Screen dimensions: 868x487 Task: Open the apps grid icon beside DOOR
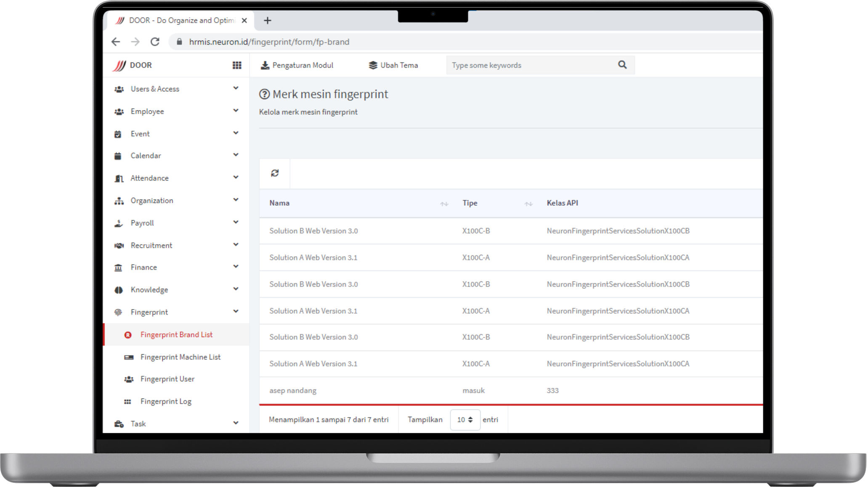click(237, 65)
